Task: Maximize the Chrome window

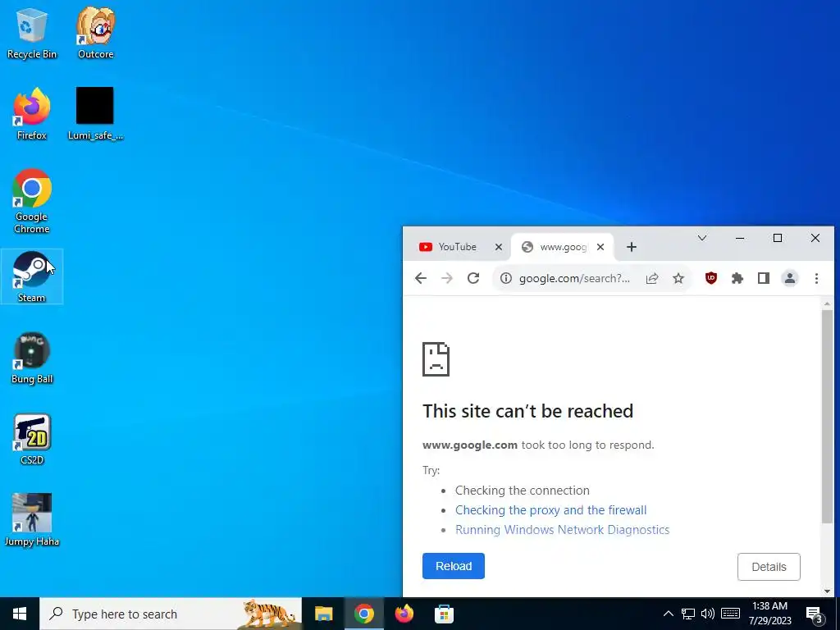Action: 778,239
